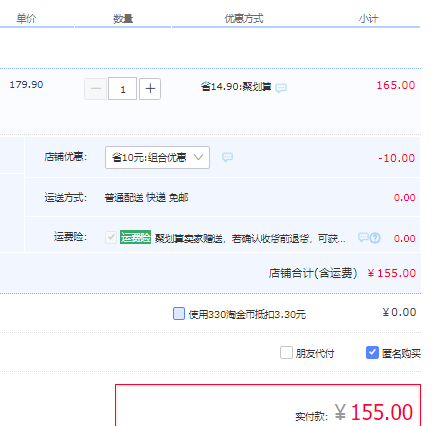Decrease quantity with the minus button
Viewport: 433px width, 426px height.
click(x=96, y=89)
